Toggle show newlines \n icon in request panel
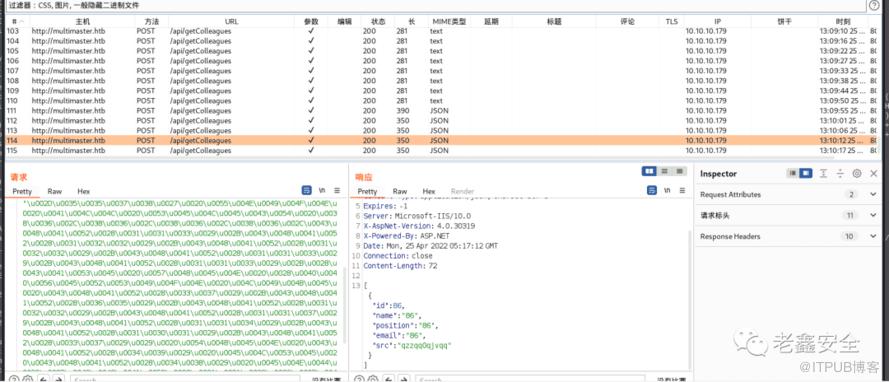889x382 pixels. click(x=322, y=190)
